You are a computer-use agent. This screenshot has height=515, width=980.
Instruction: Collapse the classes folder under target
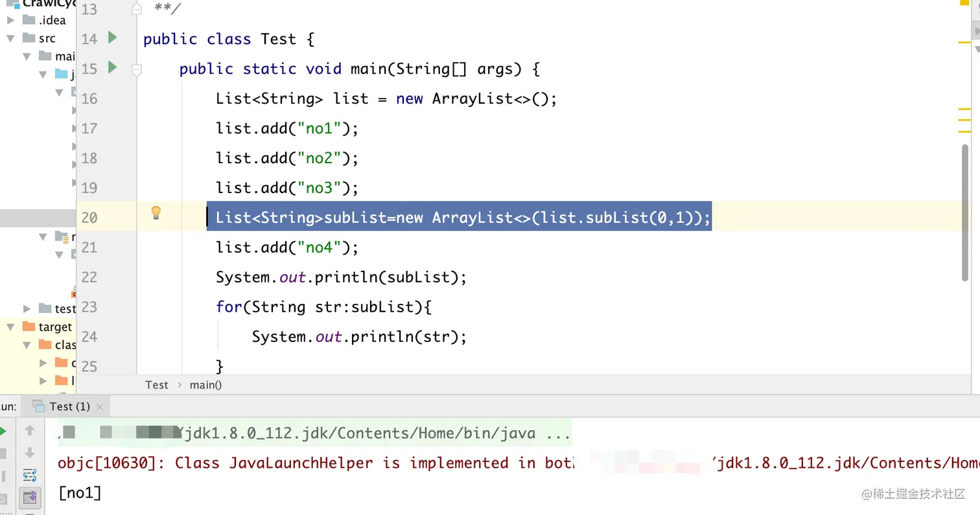pos(27,345)
